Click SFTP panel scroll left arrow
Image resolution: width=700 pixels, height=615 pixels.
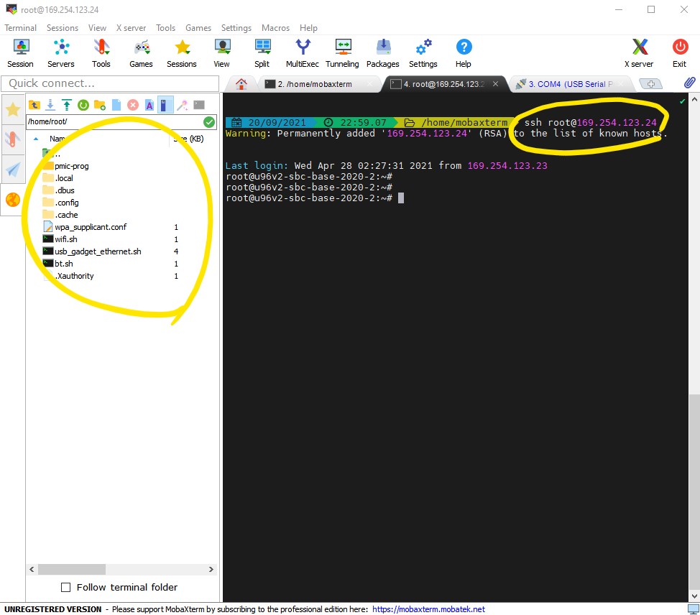tap(32, 569)
